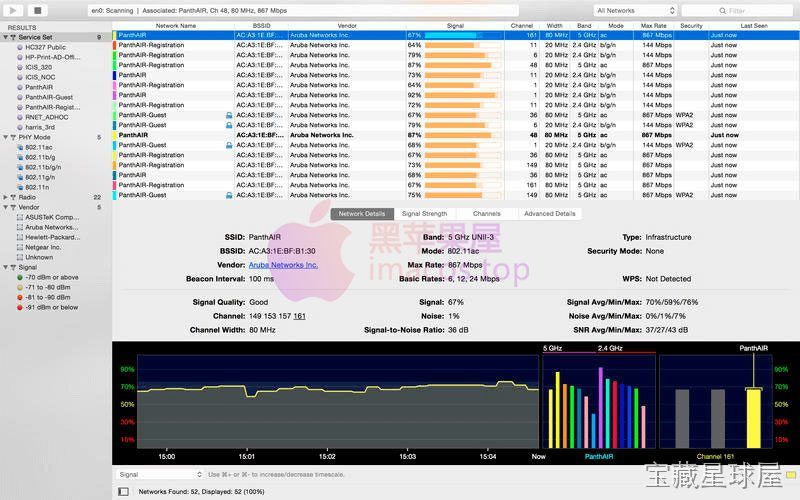Viewport: 800px width, 500px height.
Task: Click the lock icon on PanthAIR-Guest 68% row
Action: tap(229, 145)
